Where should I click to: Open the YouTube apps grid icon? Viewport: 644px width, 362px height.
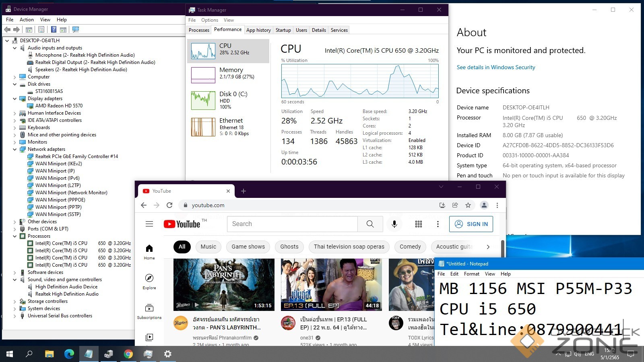pyautogui.click(x=419, y=224)
